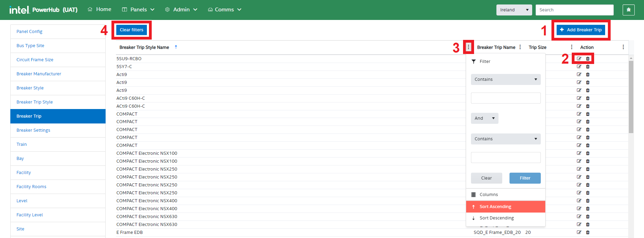Open Breaker Trip Style Name column menu
The width and height of the screenshot is (644, 238).
(468, 47)
